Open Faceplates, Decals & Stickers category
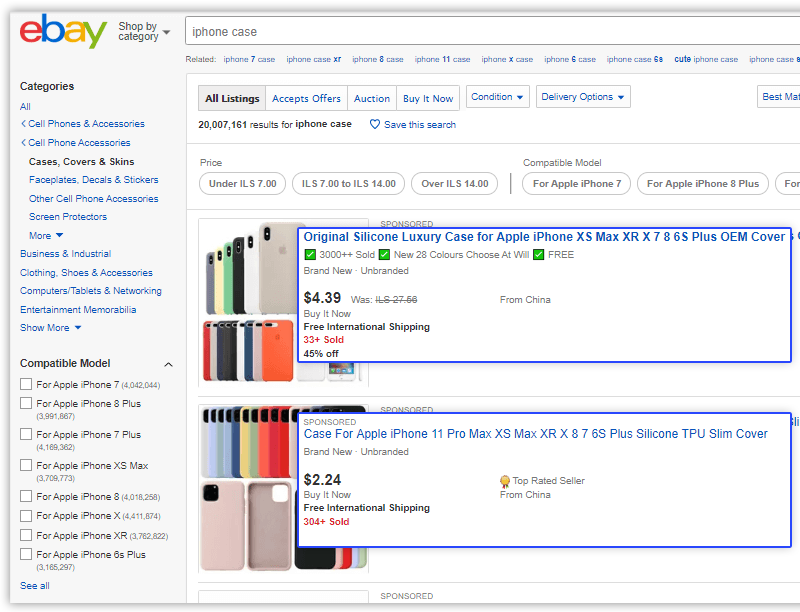 click(x=93, y=180)
